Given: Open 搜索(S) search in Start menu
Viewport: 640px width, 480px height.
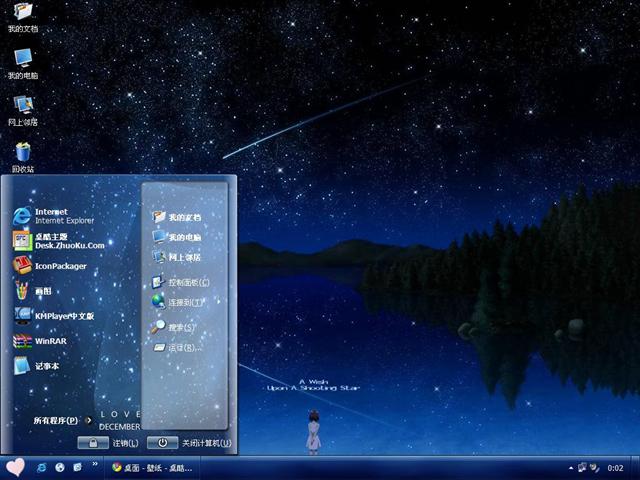Looking at the screenshot, I should coord(173,327).
